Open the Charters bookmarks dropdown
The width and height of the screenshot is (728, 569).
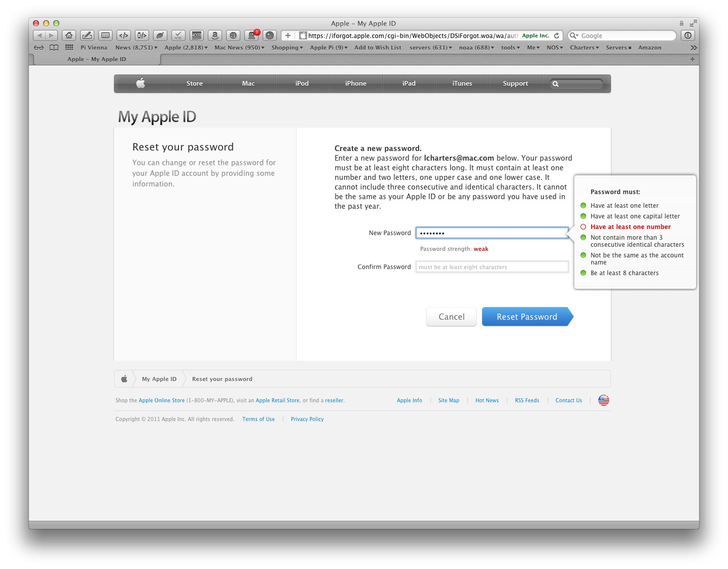pos(584,48)
